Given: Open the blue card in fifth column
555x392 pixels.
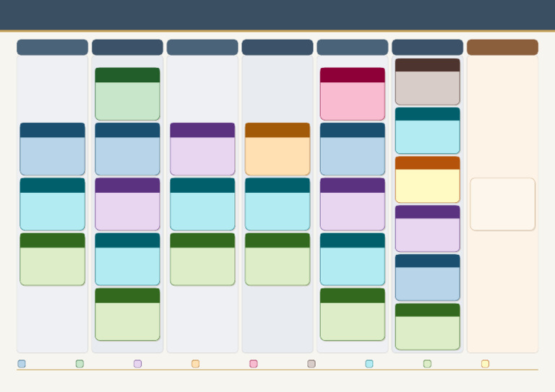Looking at the screenshot, I should coord(353,149).
